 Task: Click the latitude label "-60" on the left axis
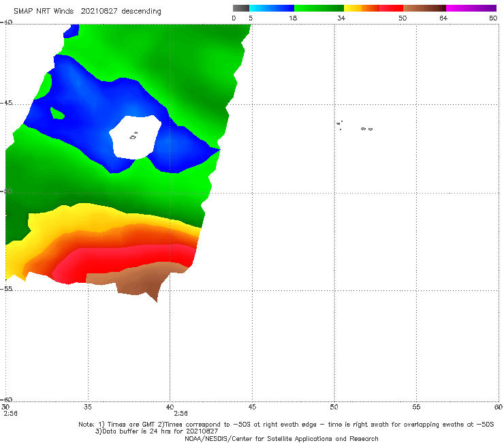[6, 399]
